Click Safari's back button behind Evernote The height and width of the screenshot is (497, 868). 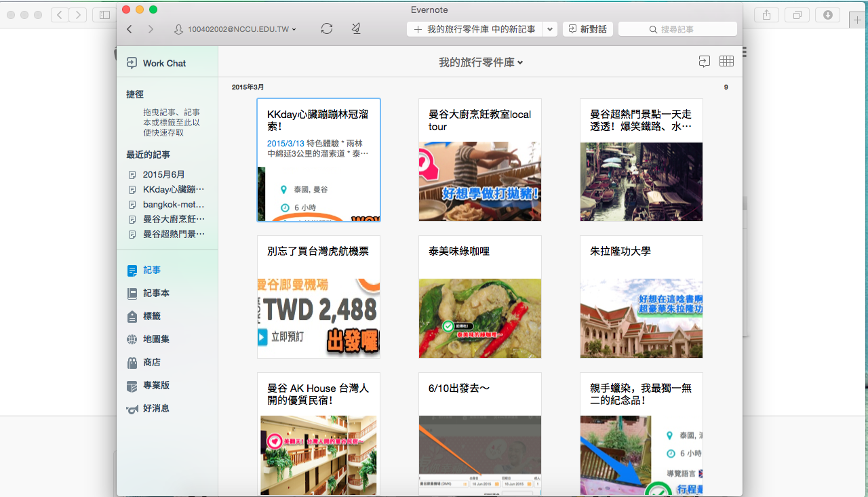(60, 14)
